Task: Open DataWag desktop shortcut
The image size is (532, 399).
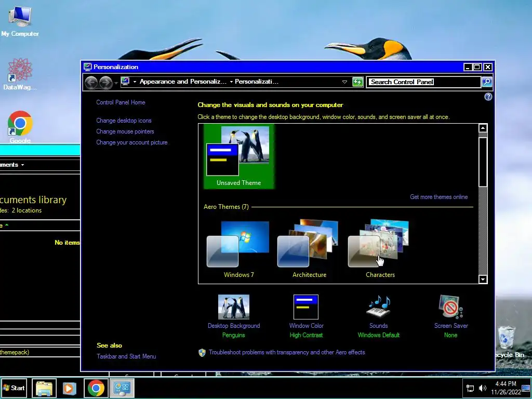Action: click(20, 74)
